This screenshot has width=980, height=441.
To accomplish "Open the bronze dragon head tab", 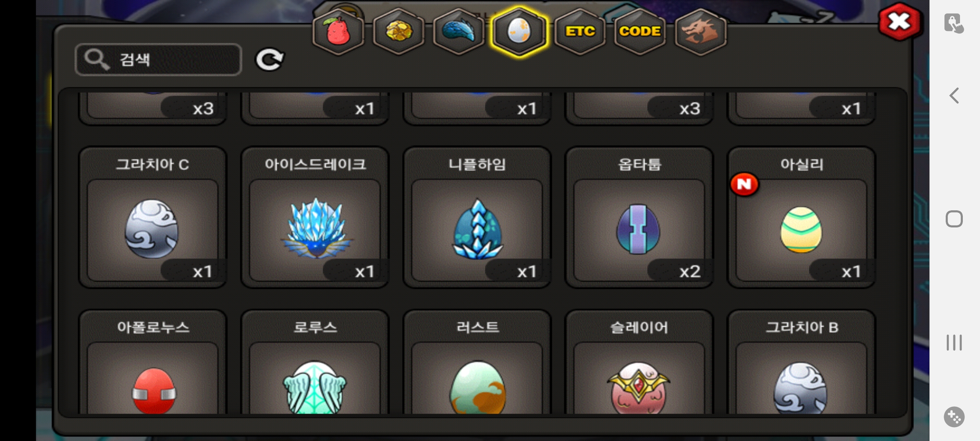I will [x=700, y=31].
